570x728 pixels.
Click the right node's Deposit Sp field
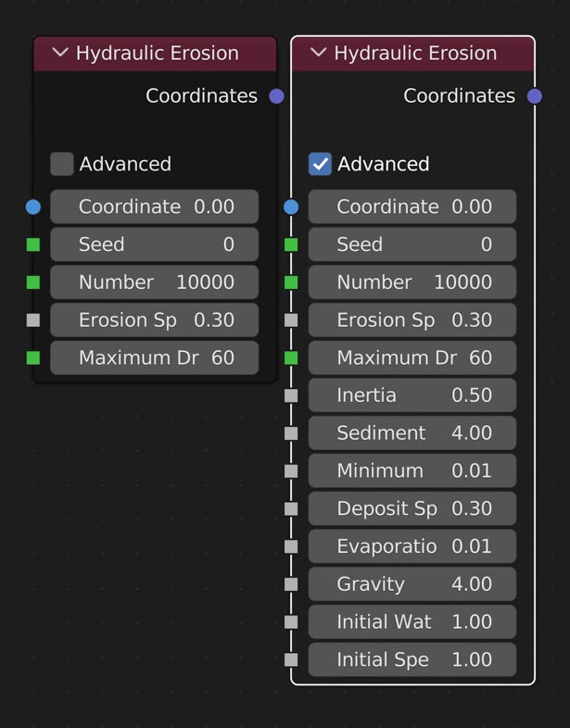pyautogui.click(x=412, y=508)
